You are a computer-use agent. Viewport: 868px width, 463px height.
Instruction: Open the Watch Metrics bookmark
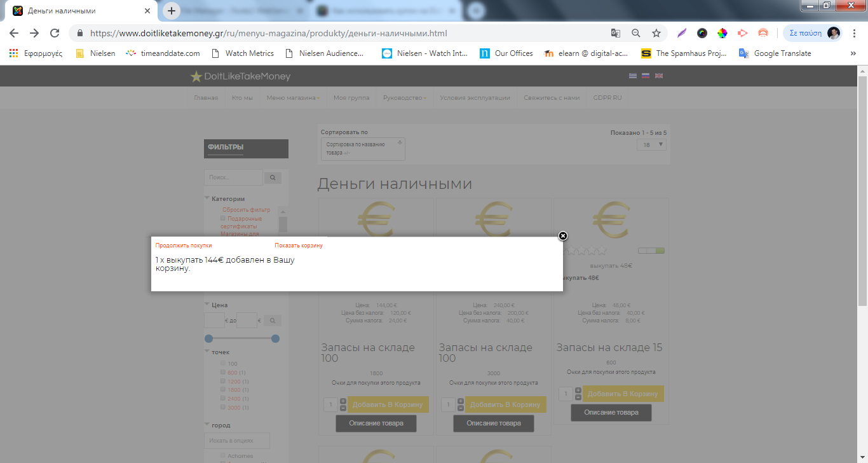242,53
